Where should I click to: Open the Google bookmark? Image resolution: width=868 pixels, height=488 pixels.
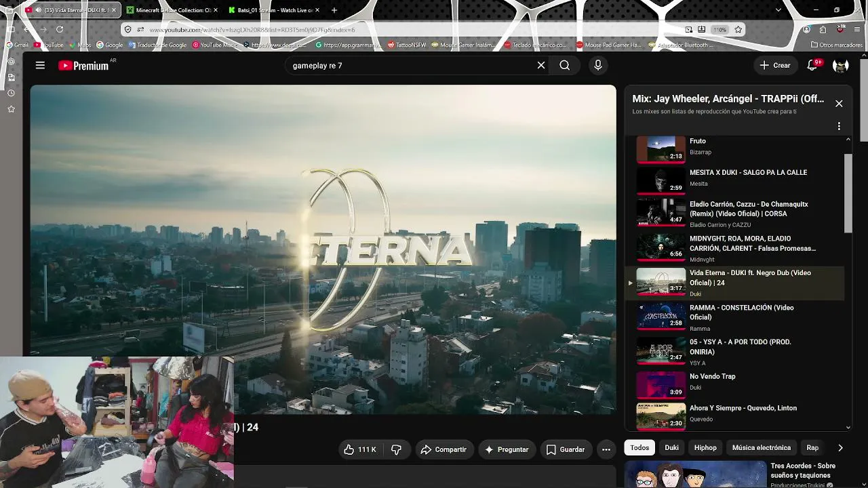point(110,45)
